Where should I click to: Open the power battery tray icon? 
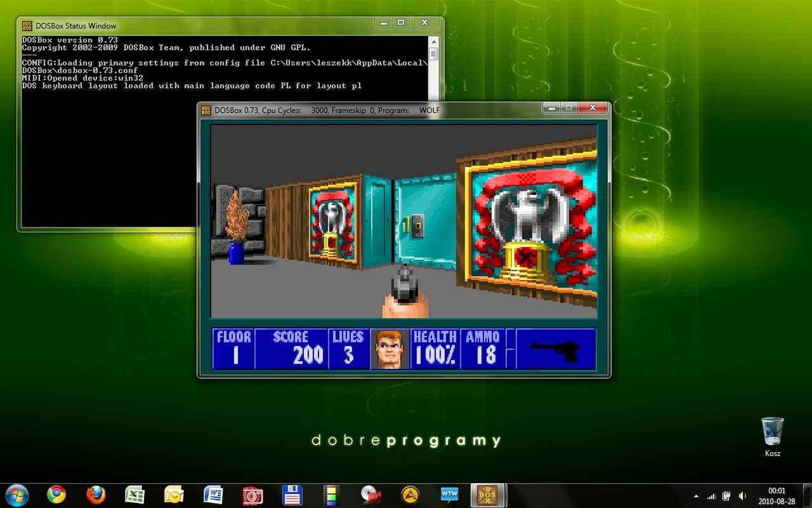[726, 496]
